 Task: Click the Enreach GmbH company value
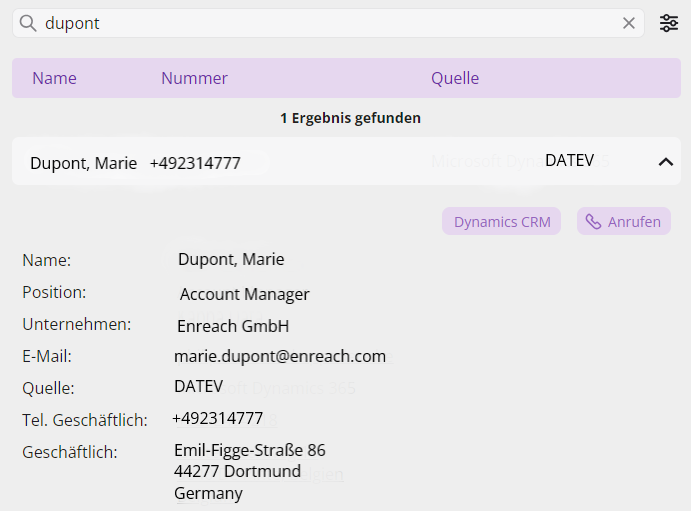233,326
